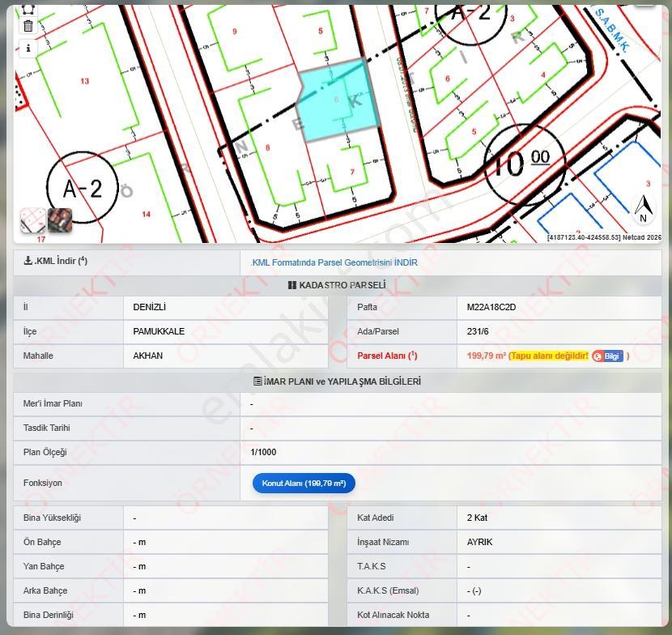Click the İMAR PLANI ve YAPILAŞMA BİLGİLERİ header

pos(337,381)
